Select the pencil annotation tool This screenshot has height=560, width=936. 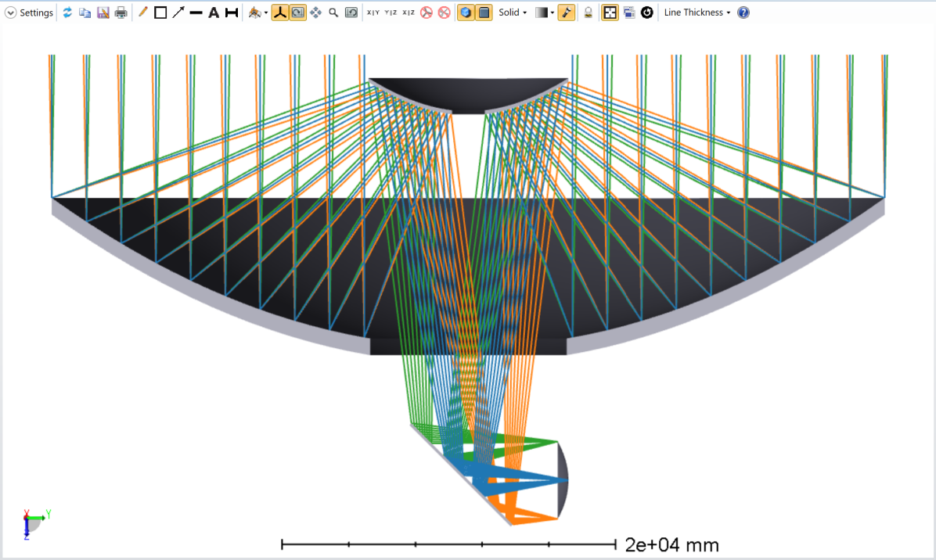pyautogui.click(x=142, y=13)
